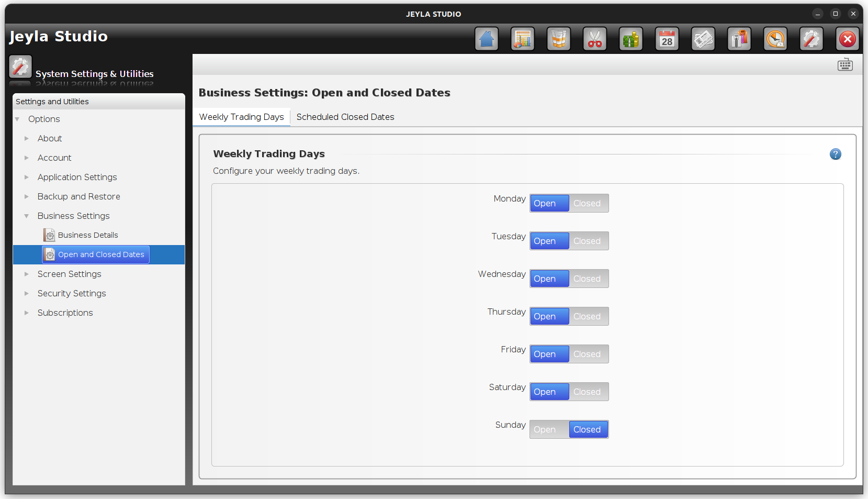
Task: Click the Open and Closed Dates icon
Action: (x=49, y=254)
